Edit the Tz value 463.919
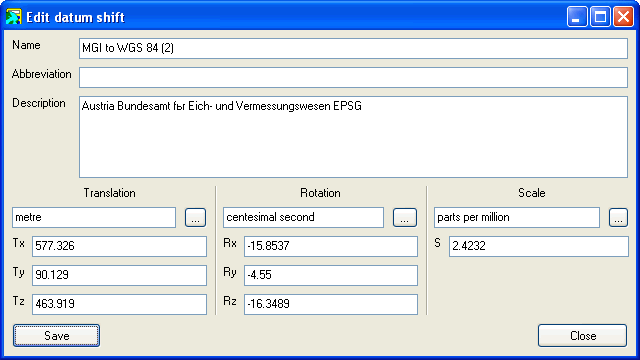Viewport: 640px width, 360px height. tap(119, 304)
